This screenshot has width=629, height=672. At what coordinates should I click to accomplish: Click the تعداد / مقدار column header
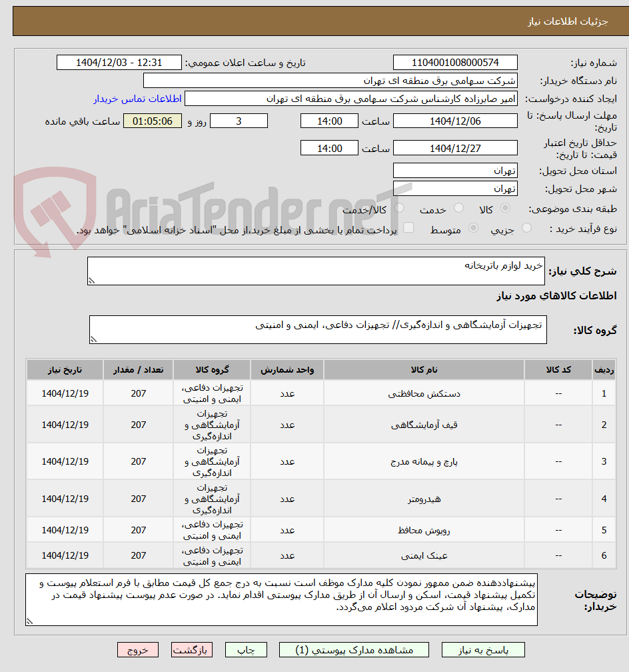point(138,370)
